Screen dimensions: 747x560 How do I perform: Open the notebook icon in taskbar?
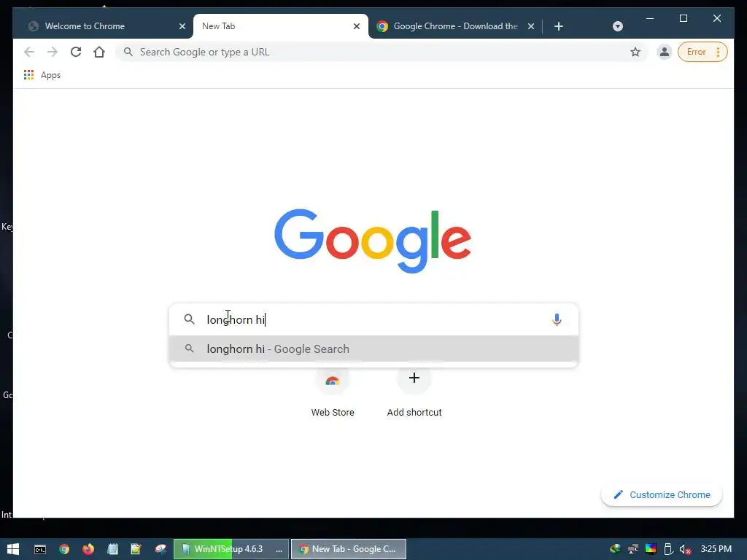112,550
